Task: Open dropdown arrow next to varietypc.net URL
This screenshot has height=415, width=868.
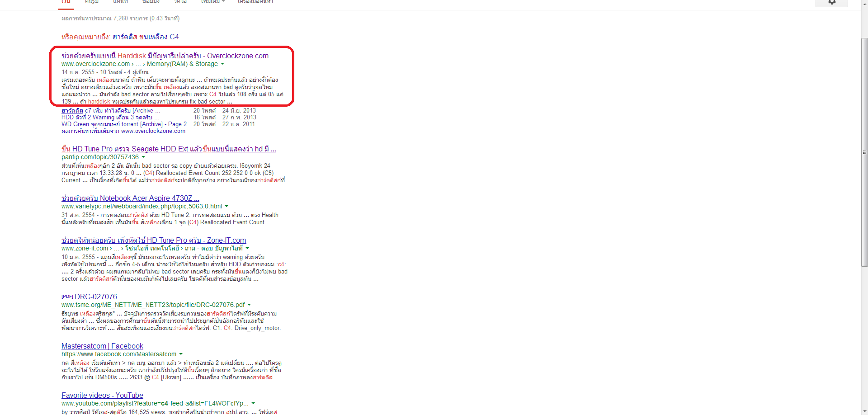Action: 226,207
